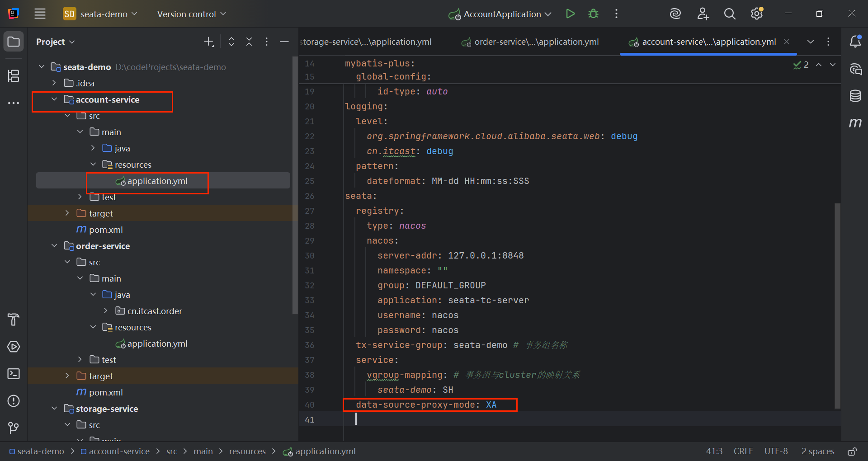Click seata-demo breadcrumb in status bar
This screenshot has height=461, width=868.
coord(37,451)
